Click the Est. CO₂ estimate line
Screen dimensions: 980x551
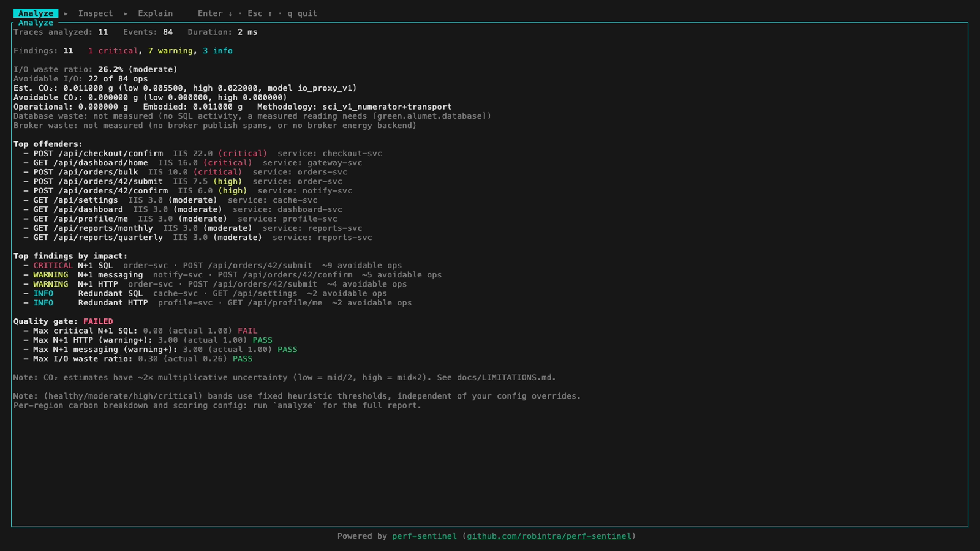click(x=185, y=88)
